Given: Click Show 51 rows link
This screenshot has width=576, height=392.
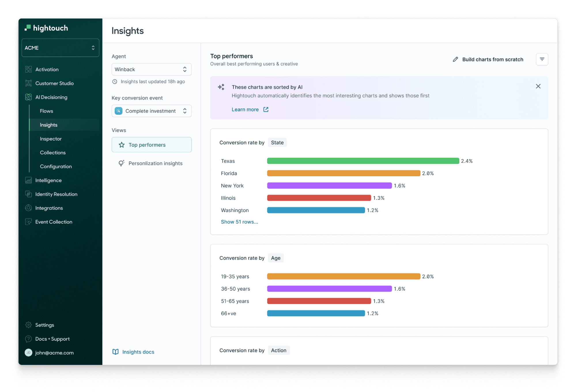Looking at the screenshot, I should [x=239, y=222].
